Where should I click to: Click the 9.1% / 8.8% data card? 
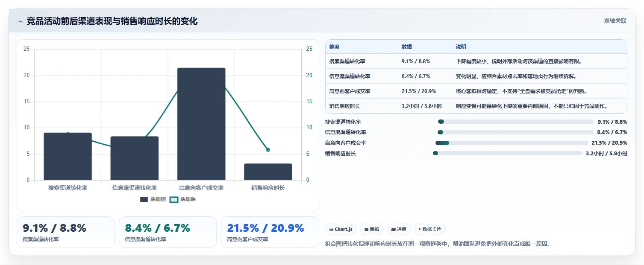coord(65,232)
